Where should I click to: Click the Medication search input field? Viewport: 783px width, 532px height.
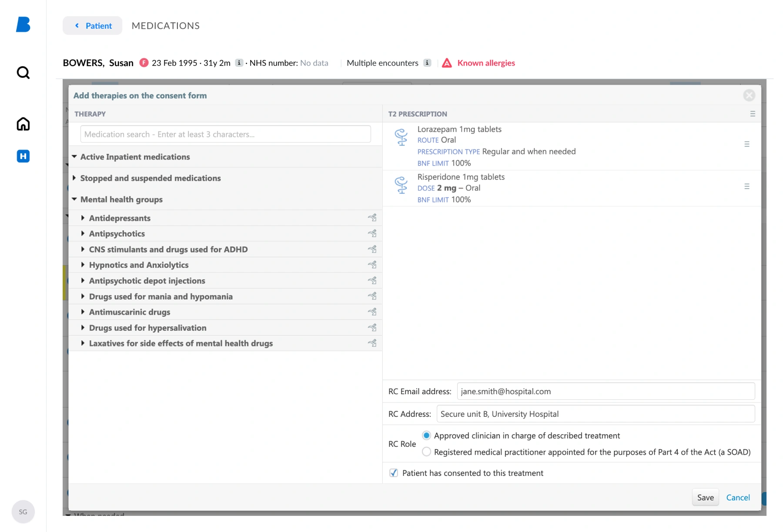tap(225, 134)
